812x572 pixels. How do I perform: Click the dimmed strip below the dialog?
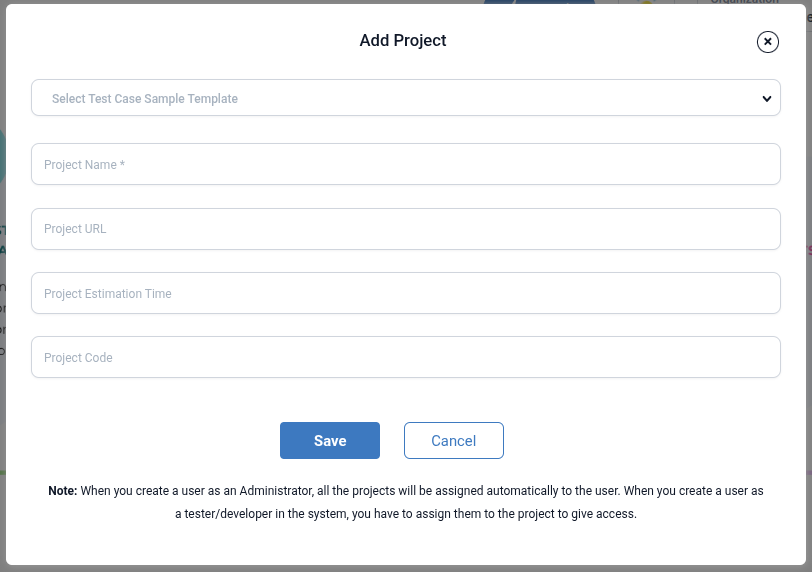click(406, 569)
